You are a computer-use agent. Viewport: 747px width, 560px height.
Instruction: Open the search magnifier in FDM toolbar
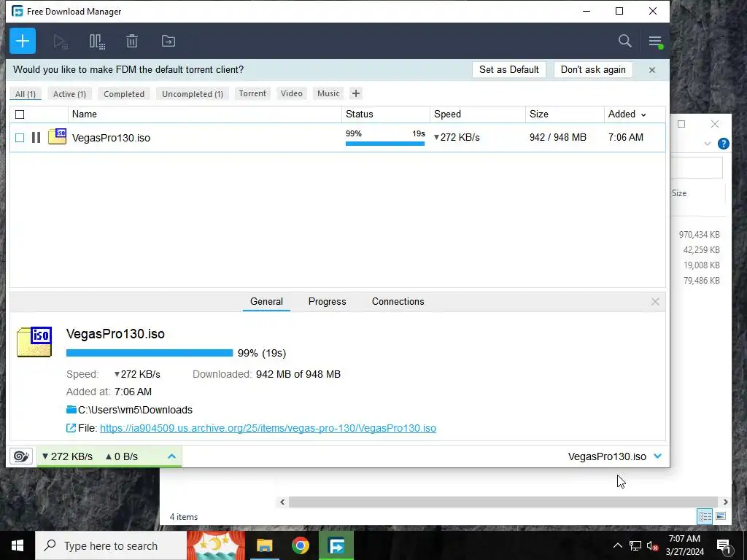[x=624, y=41]
